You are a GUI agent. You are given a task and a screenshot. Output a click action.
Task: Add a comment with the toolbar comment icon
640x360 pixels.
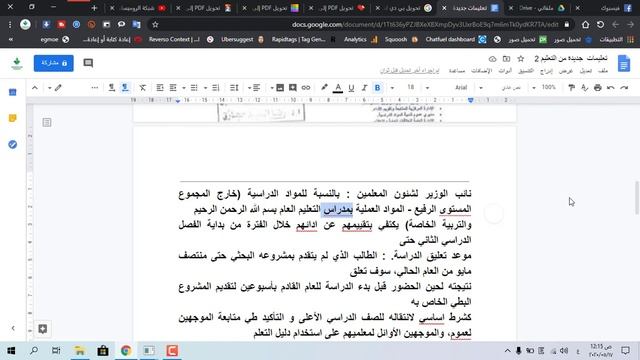pos(293,88)
